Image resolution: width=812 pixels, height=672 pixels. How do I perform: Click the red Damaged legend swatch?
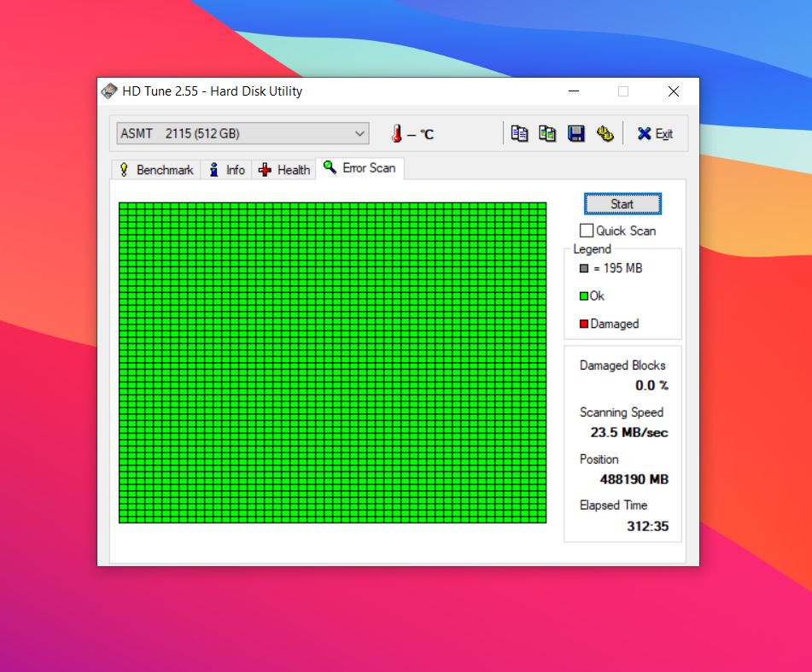[x=584, y=324]
